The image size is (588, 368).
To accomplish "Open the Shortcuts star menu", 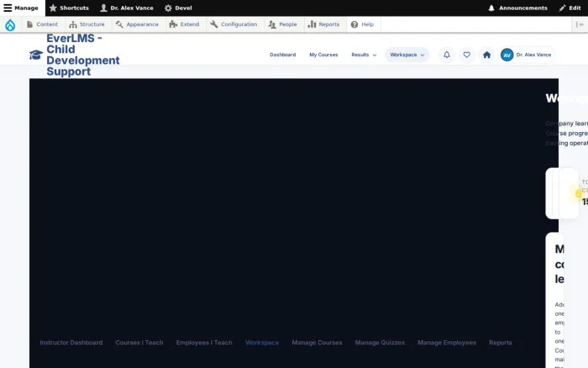I will click(x=69, y=8).
